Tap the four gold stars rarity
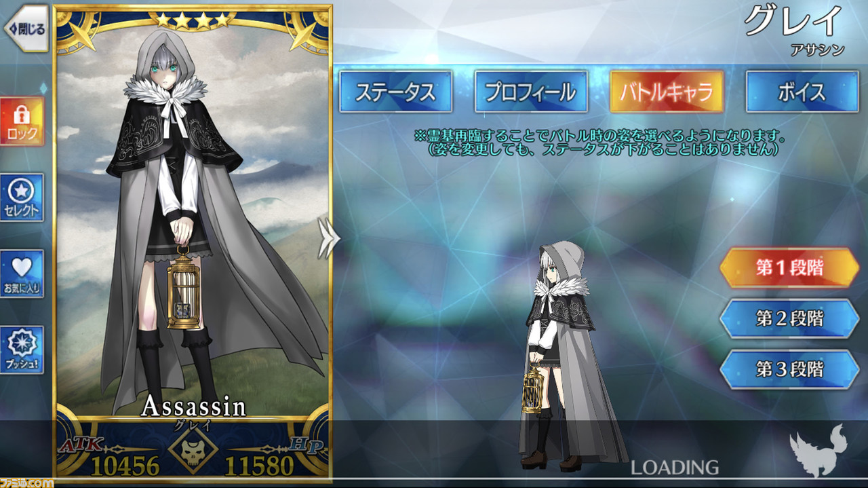The image size is (868, 488). pyautogui.click(x=193, y=20)
